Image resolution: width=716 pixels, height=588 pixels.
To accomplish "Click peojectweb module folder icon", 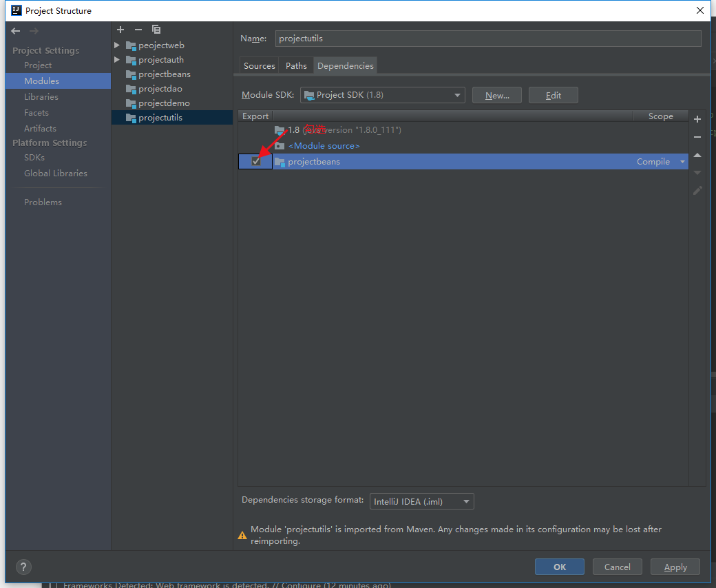I will 131,45.
